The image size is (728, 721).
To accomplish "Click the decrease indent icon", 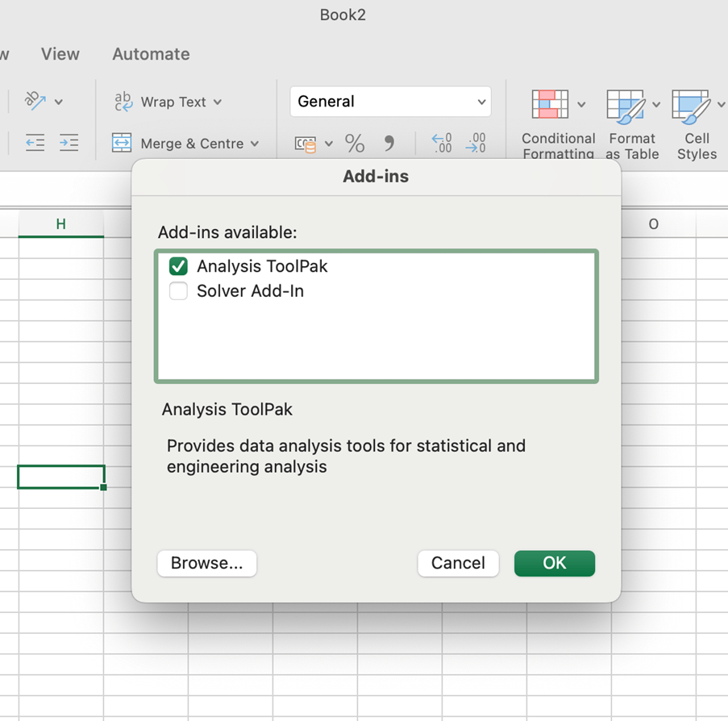I will [35, 144].
